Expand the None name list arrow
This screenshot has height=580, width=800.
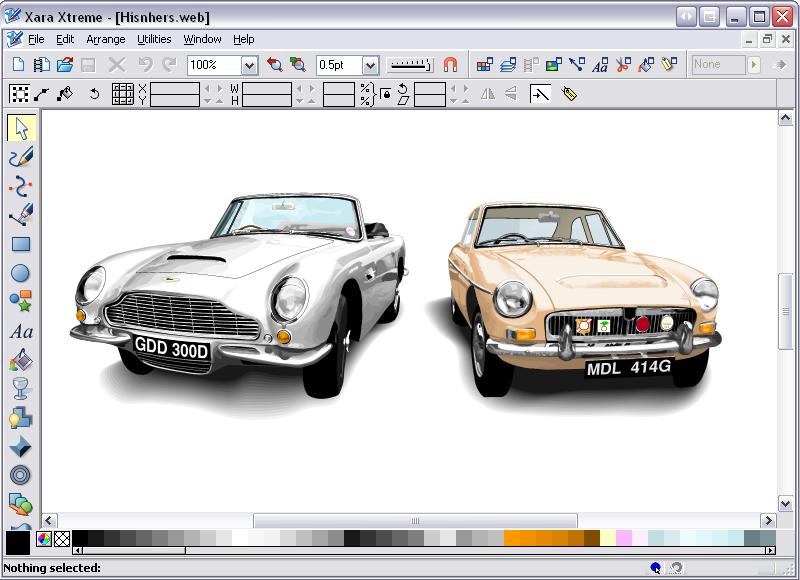(754, 65)
